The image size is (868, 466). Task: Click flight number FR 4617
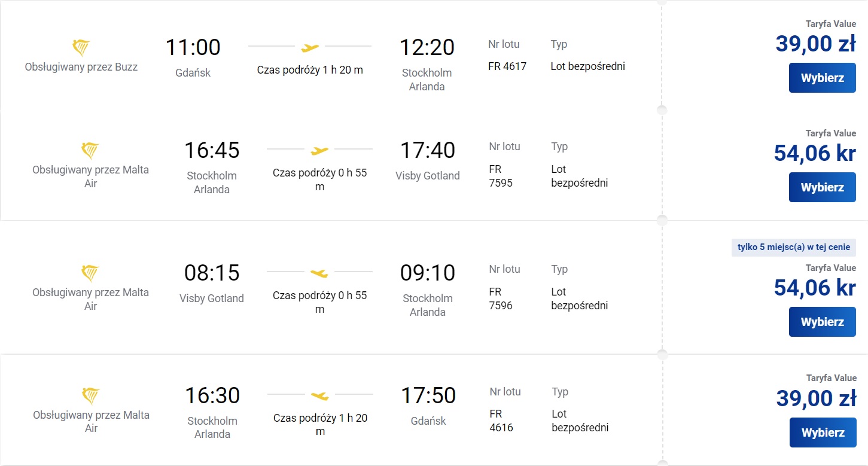(507, 66)
